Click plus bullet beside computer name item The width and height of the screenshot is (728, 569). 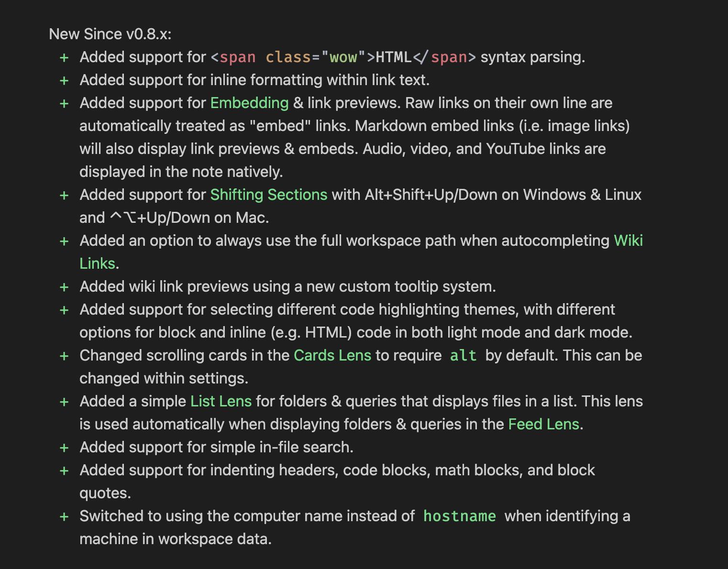point(64,517)
